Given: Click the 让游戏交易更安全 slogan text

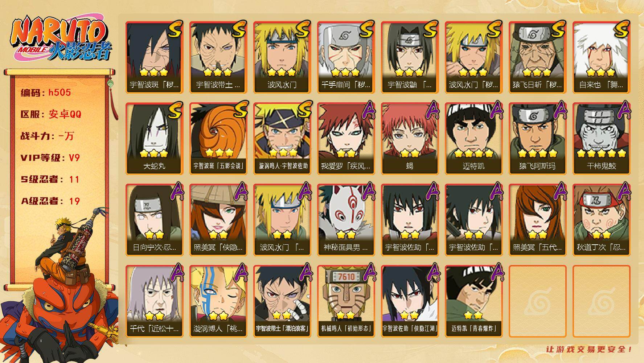Looking at the screenshot, I should 589,349.
